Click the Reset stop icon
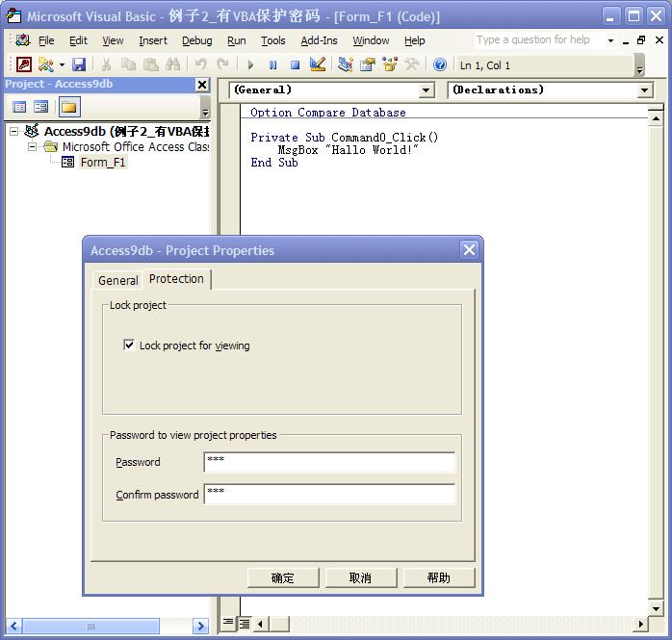Image resolution: width=672 pixels, height=640 pixels. (x=295, y=65)
